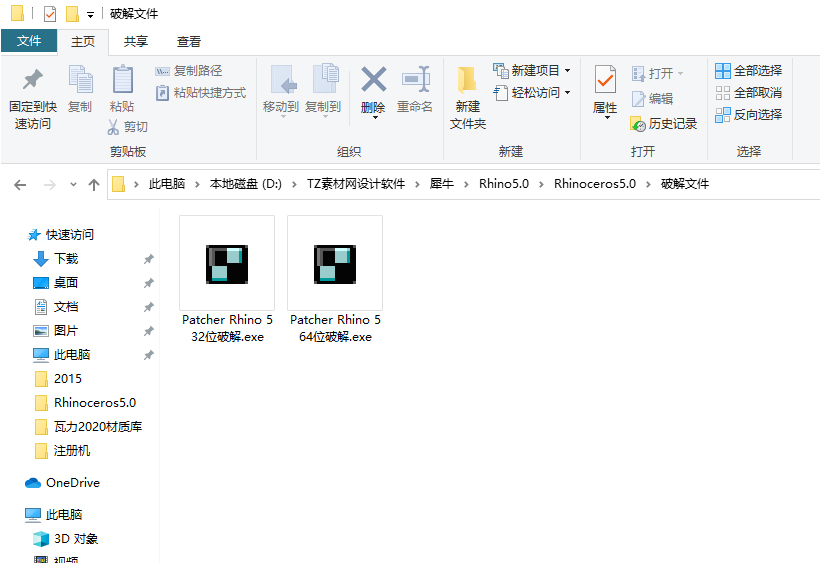Viewport: 820px width, 563px height.
Task: Click Cut (剪切) with the scissors icon
Action: pyautogui.click(x=128, y=127)
